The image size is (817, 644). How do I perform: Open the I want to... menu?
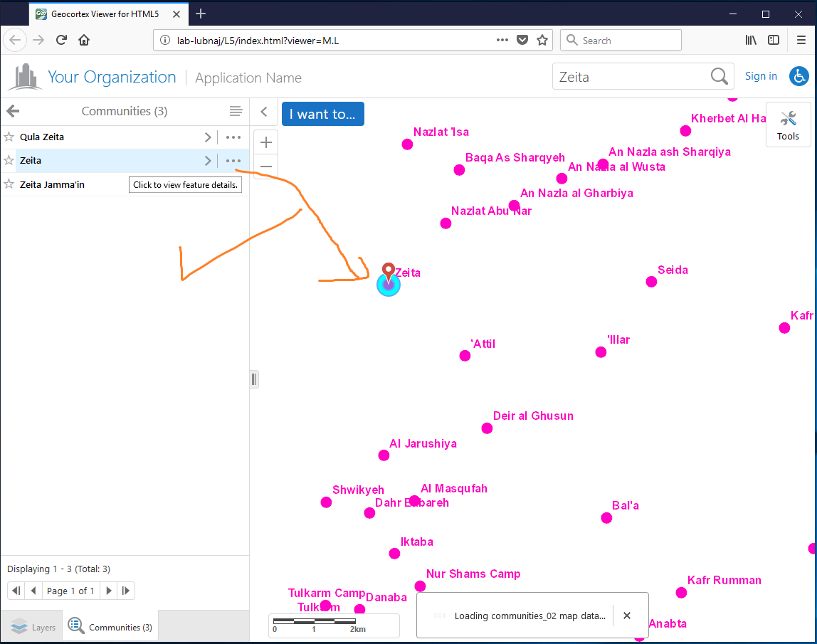click(322, 114)
